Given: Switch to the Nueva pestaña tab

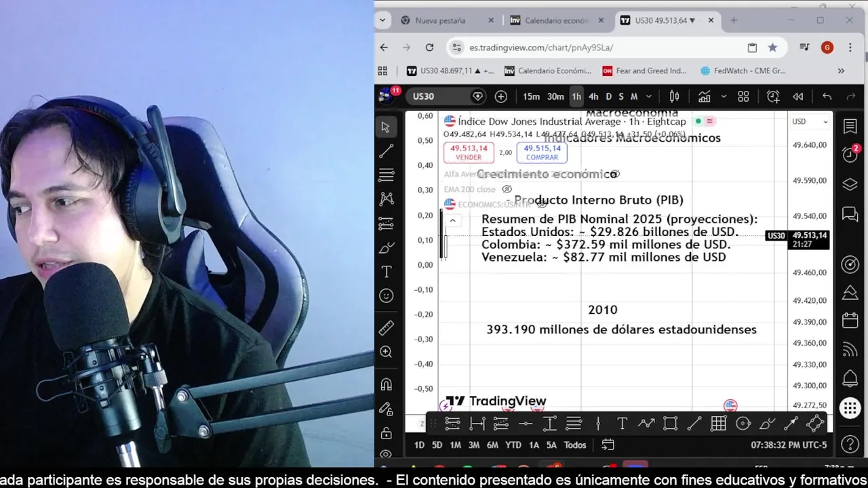Looking at the screenshot, I should click(x=440, y=20).
